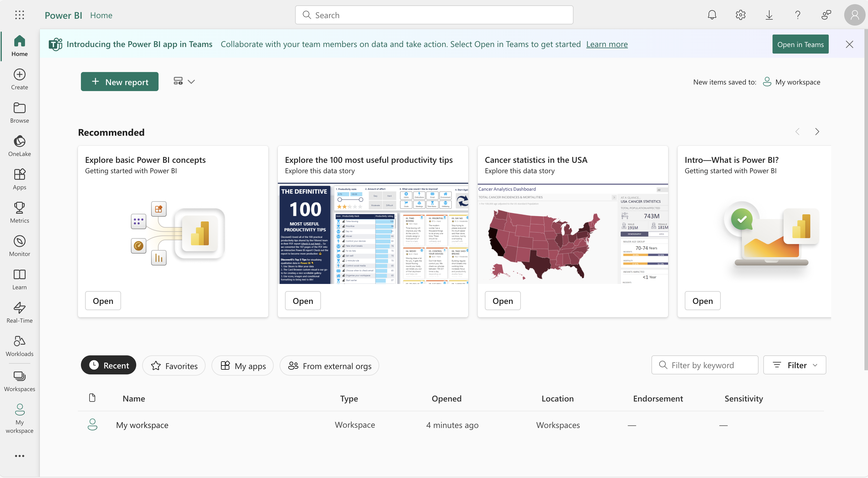The width and height of the screenshot is (868, 478).
Task: Switch to From external orgs tab
Action: click(329, 366)
